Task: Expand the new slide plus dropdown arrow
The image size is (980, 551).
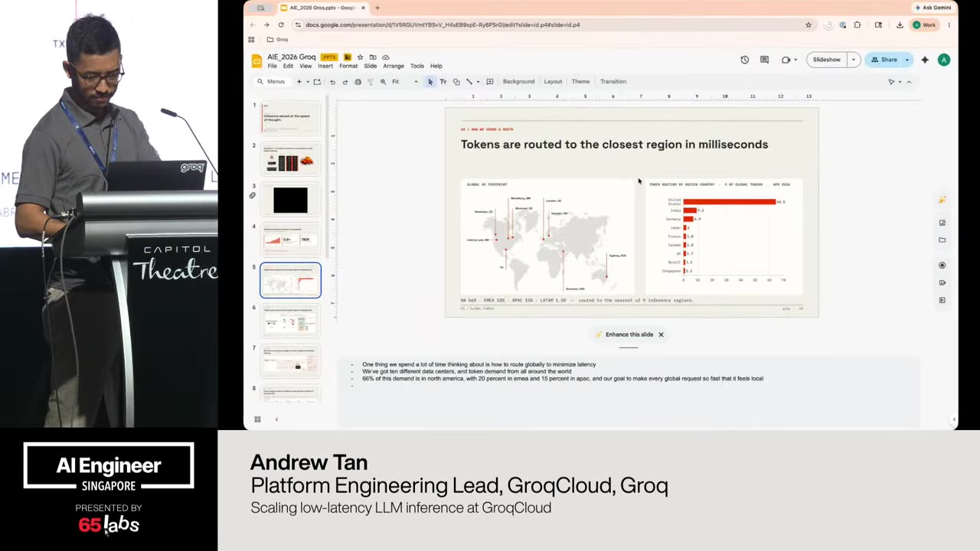Action: pyautogui.click(x=308, y=82)
